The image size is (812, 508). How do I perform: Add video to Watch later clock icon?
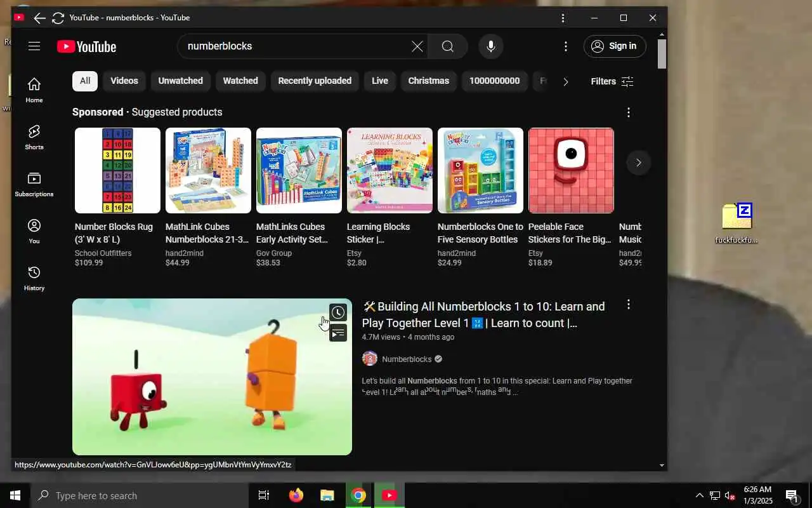[x=338, y=312]
